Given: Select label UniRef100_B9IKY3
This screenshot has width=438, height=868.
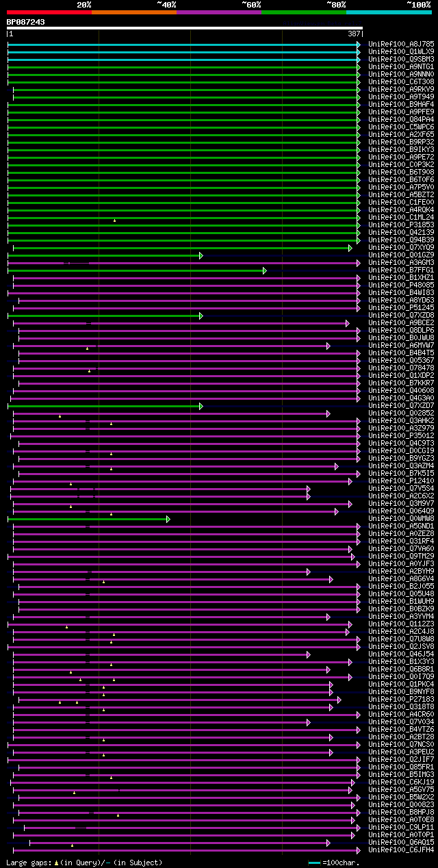Looking at the screenshot, I should [x=401, y=149].
